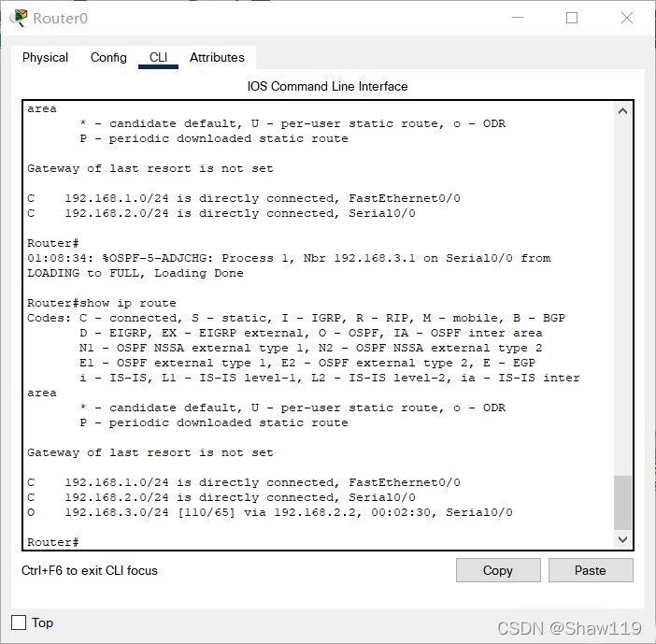Click the 'LOADING to FULL, Loading Done' line
The width and height of the screenshot is (656, 644).
[135, 273]
